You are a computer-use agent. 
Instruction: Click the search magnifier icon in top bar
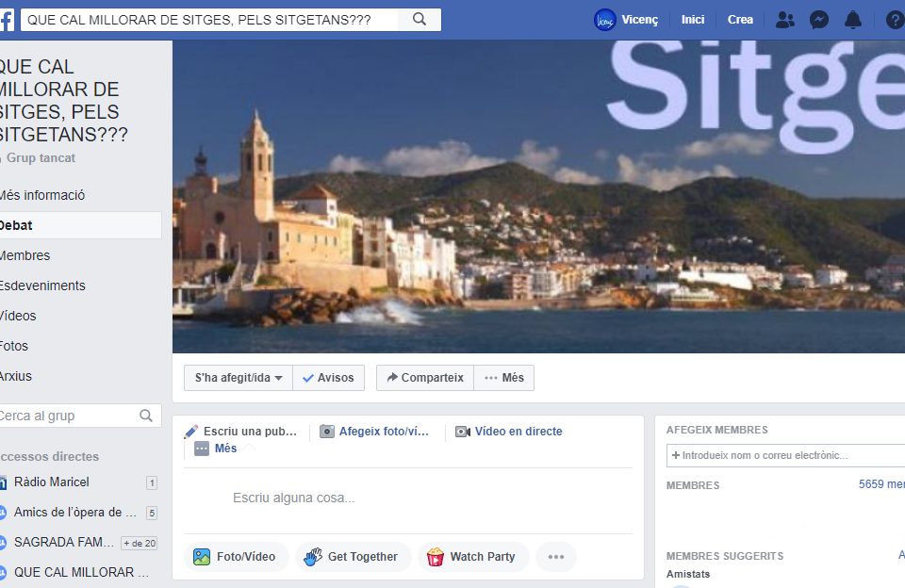coord(420,19)
